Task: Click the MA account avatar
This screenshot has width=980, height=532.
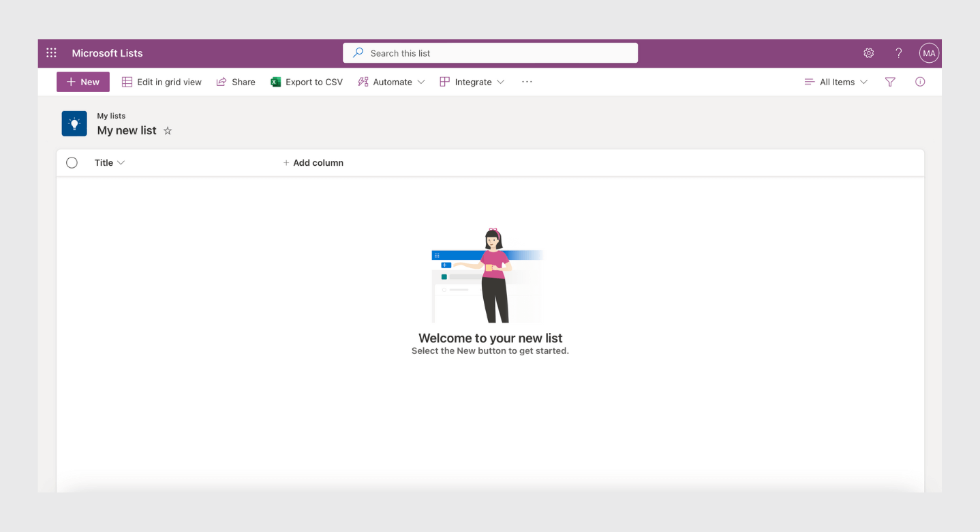Action: 929,53
